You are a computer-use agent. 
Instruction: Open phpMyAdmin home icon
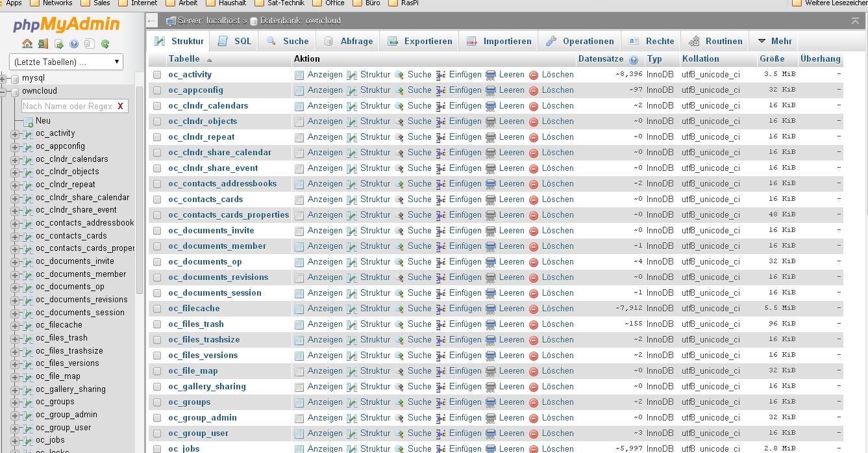27,44
